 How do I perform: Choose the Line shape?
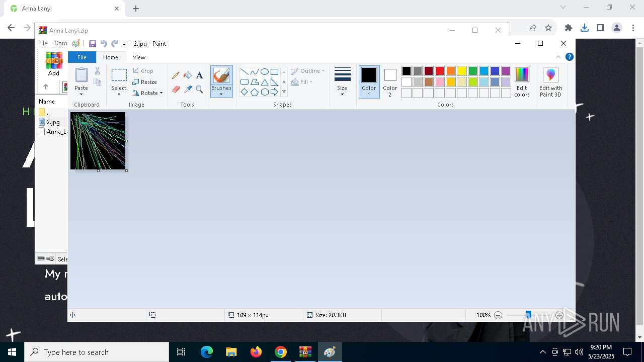pyautogui.click(x=245, y=72)
